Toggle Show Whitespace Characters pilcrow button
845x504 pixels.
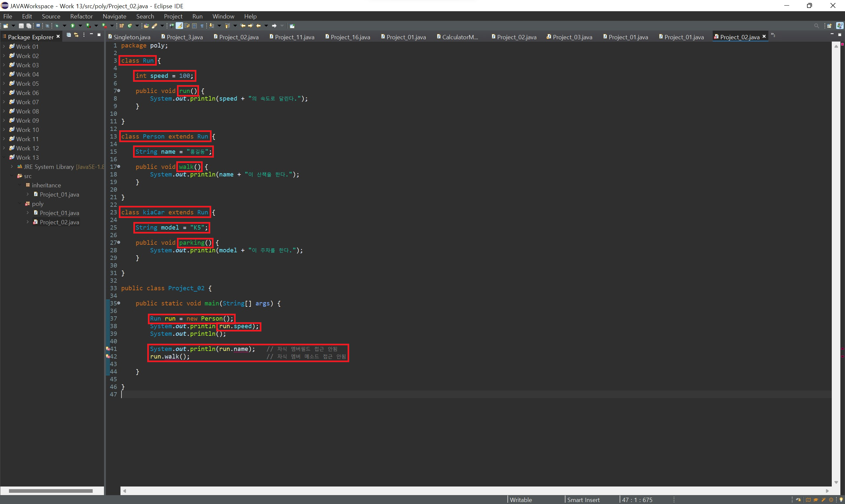tap(202, 26)
